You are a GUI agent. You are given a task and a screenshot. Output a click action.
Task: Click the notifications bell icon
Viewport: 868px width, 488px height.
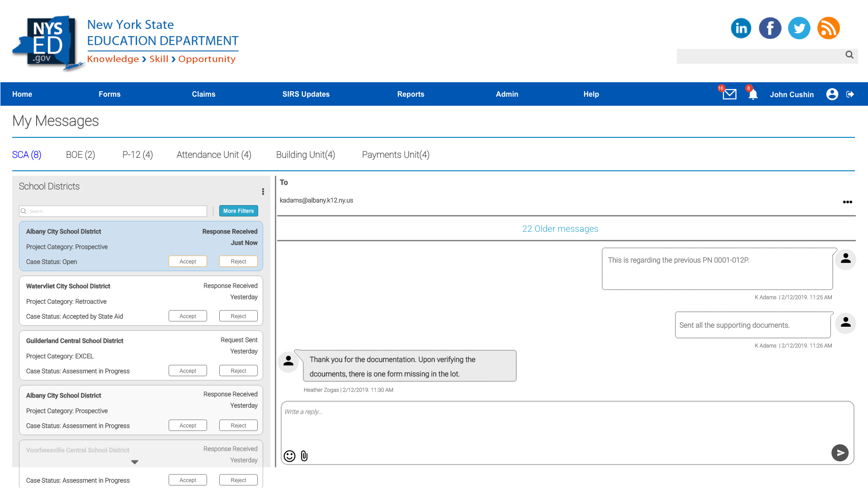pos(753,94)
